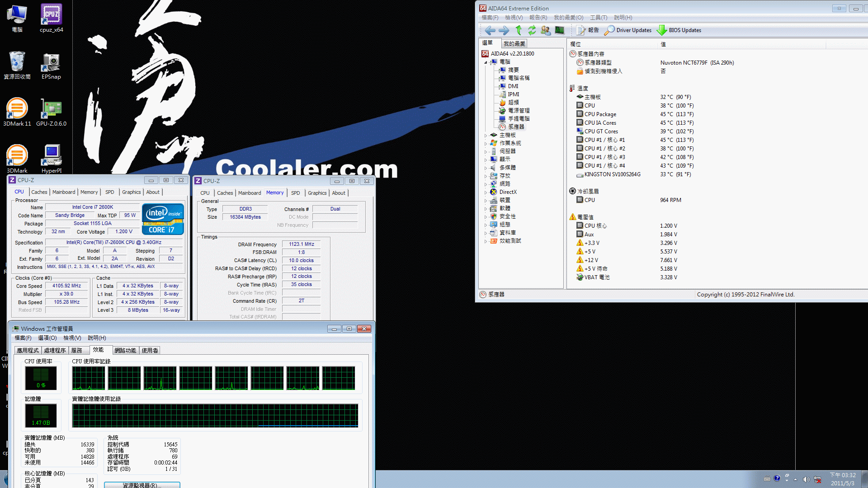The image size is (868, 488).
Task: Switch to 處理程序 tab in Task Manager
Action: pos(55,350)
